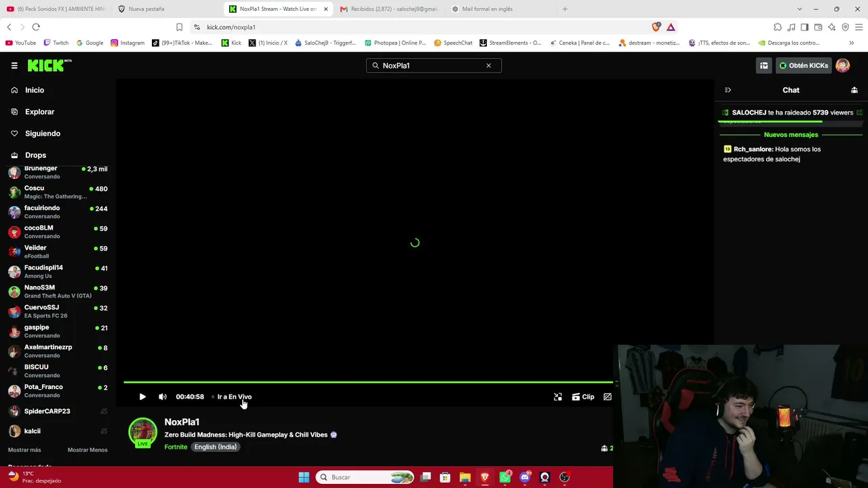Show more bookmarks with the chevron

(852, 43)
